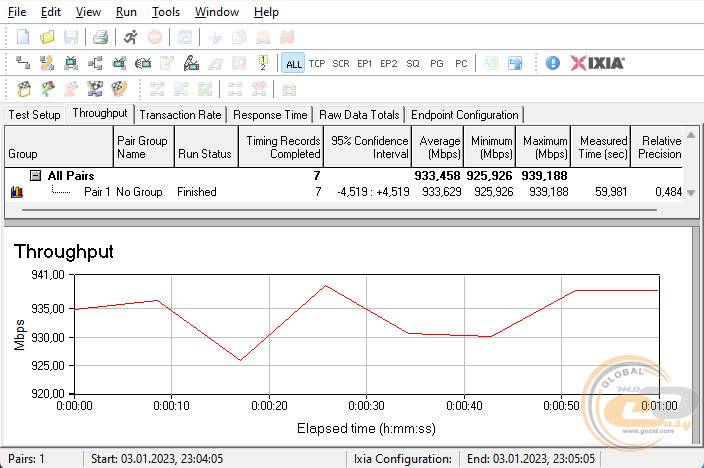Toggle the PG filter button

tap(437, 63)
